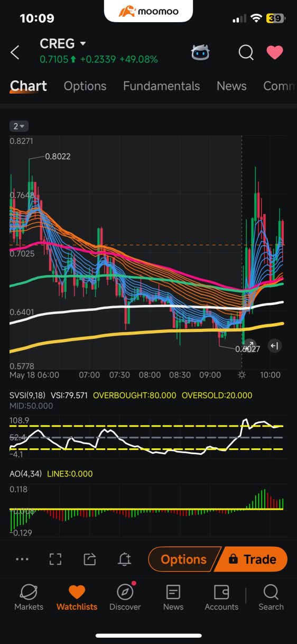Toggle the pink heart watchlist favorite
Image resolution: width=297 pixels, height=644 pixels.
[274, 52]
